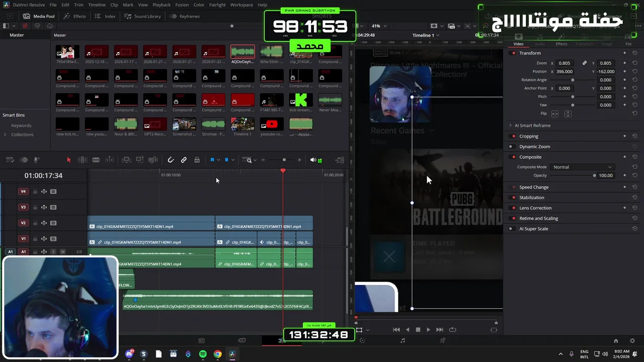Open the marker color dropdown arrow
The width and height of the screenshot is (644, 362).
click(x=233, y=160)
